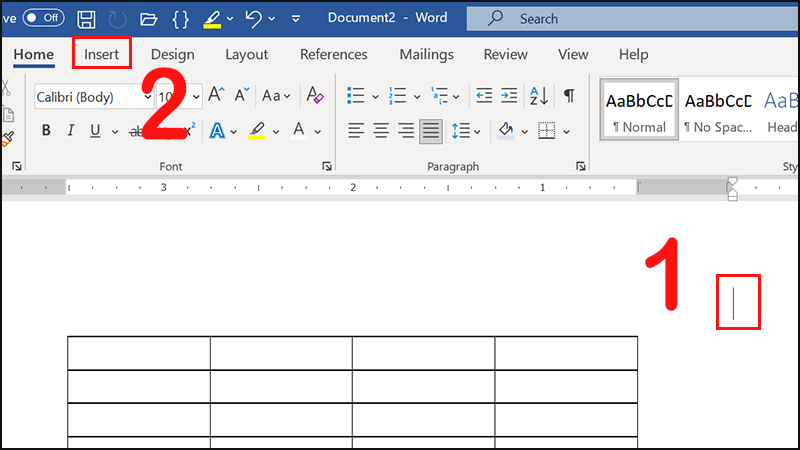This screenshot has width=800, height=450.
Task: Toggle Italic formatting
Action: [x=71, y=131]
